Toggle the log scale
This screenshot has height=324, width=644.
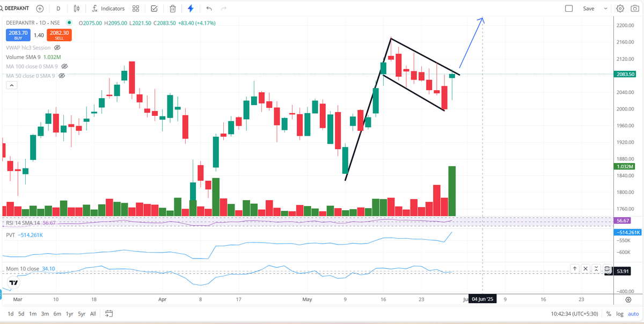[x=620, y=314]
